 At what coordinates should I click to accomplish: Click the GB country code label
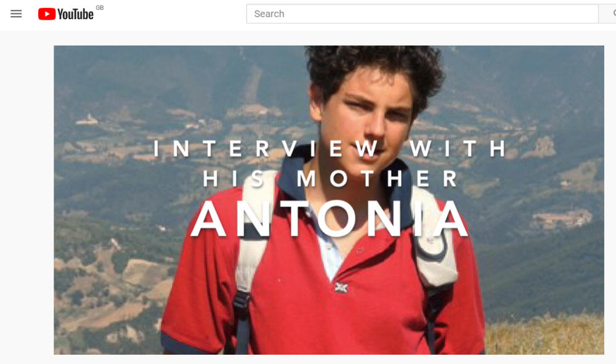100,7
